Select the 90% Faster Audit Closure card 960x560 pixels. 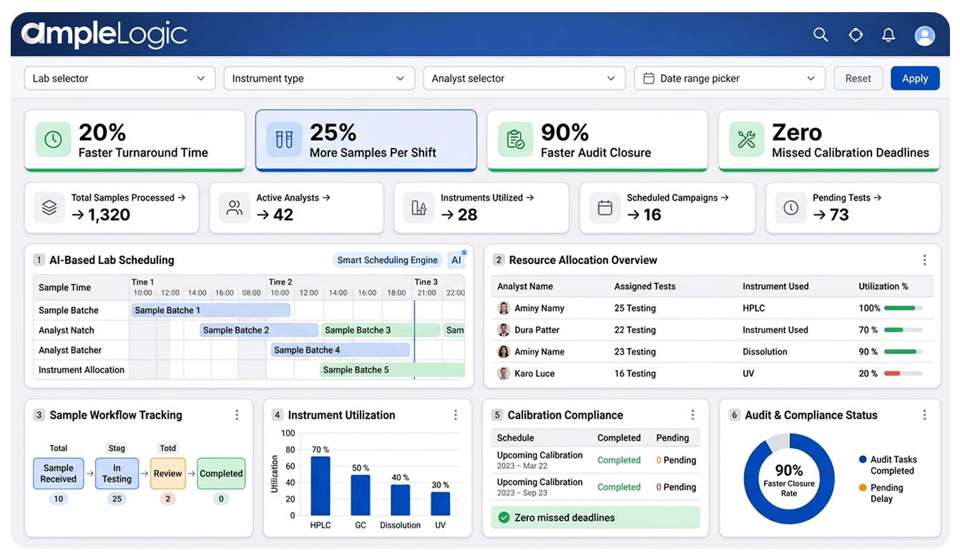(x=597, y=140)
